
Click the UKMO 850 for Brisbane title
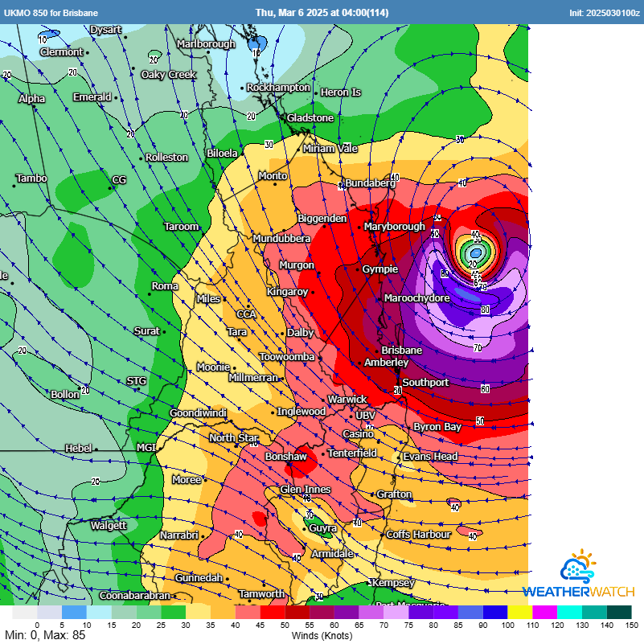[x=51, y=12]
